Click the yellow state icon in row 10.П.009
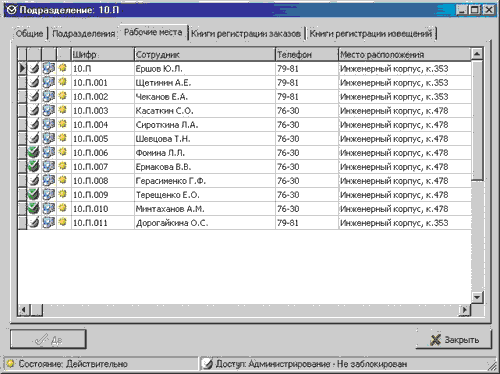The image size is (500, 374). pyautogui.click(x=63, y=194)
